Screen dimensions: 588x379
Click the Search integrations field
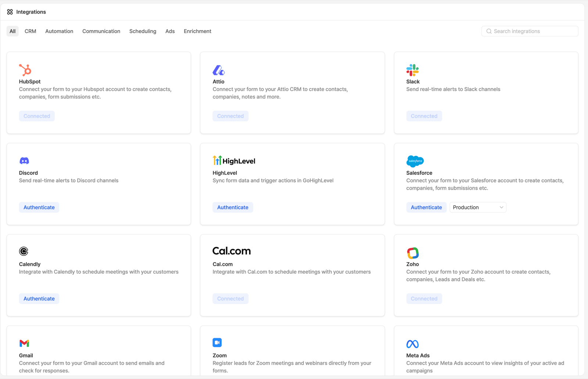530,31
